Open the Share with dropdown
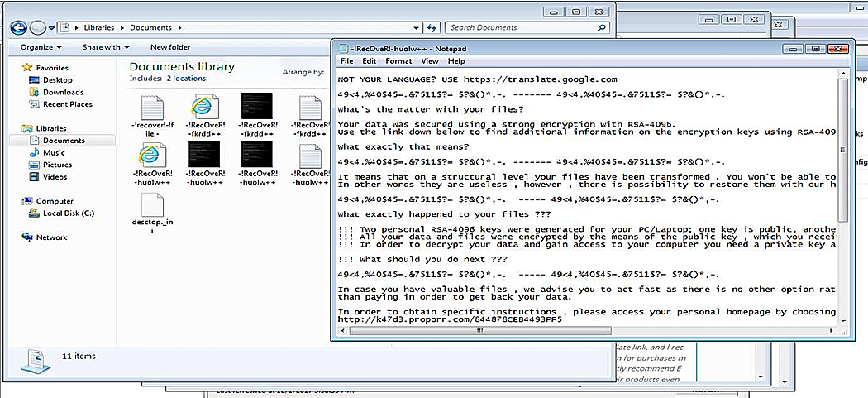 tap(106, 47)
